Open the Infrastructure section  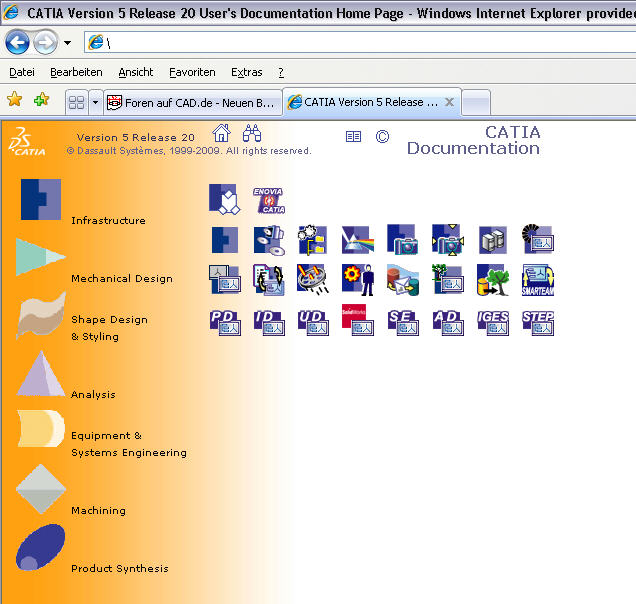click(108, 221)
